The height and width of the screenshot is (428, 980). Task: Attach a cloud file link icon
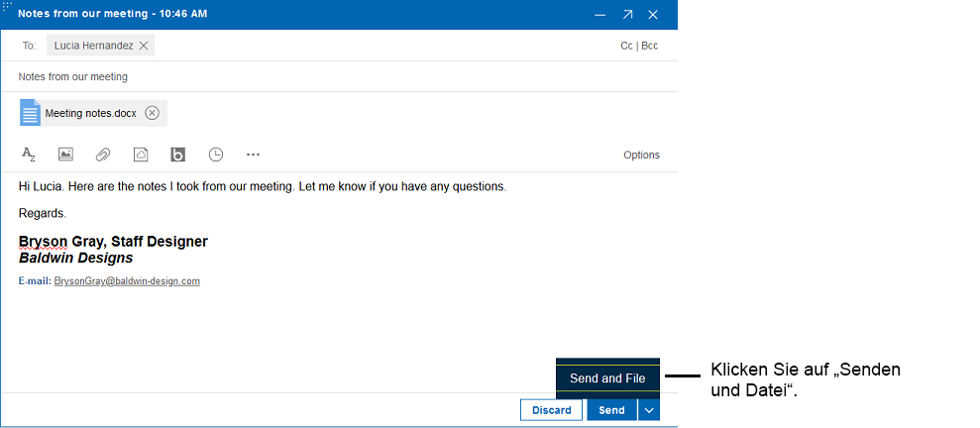coord(141,155)
